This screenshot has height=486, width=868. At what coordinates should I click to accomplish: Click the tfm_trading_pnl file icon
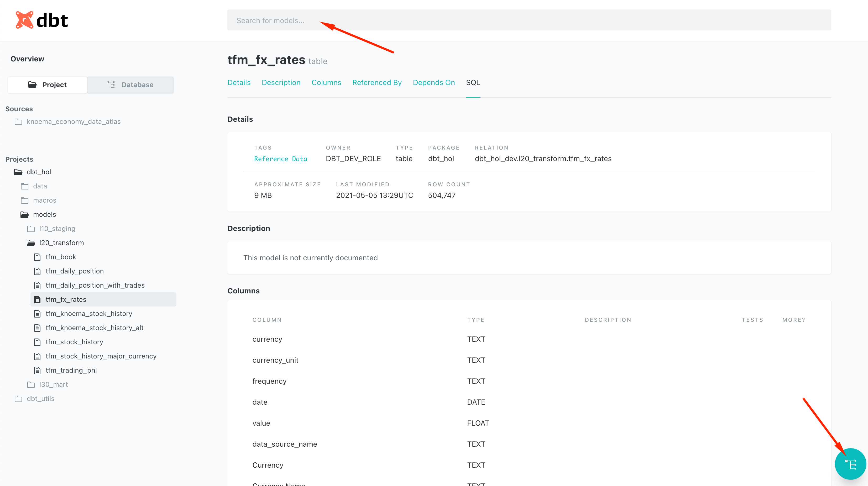click(x=37, y=371)
